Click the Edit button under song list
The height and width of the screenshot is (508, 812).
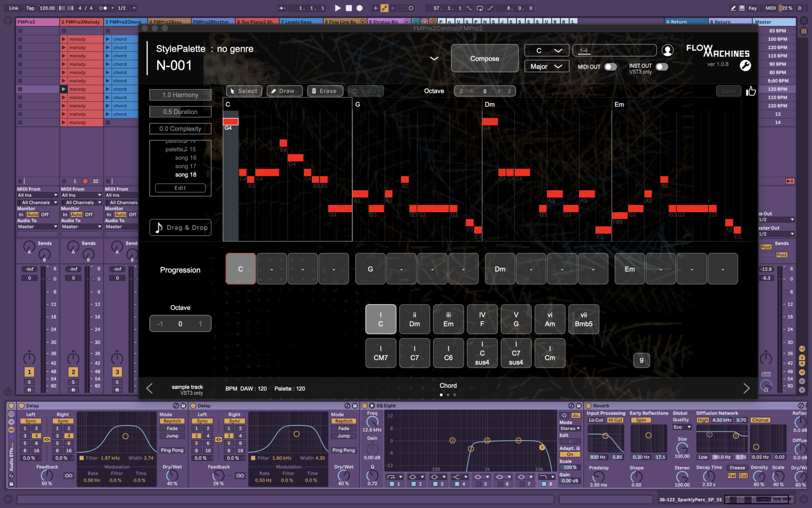(180, 188)
